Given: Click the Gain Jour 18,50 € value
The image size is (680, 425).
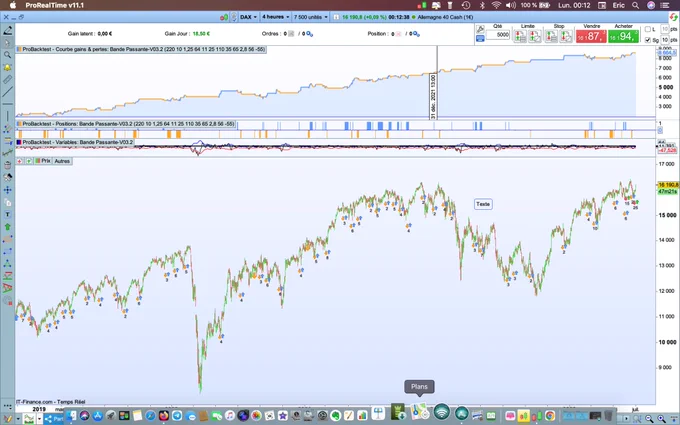Looking at the screenshot, I should [201, 34].
